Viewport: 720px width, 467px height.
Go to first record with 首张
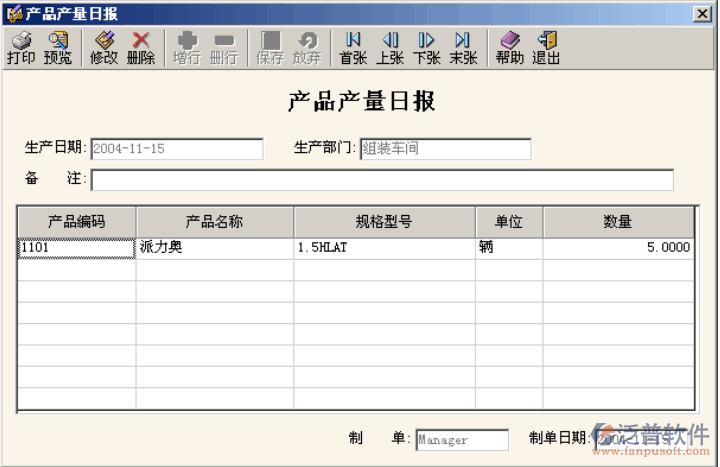[353, 47]
